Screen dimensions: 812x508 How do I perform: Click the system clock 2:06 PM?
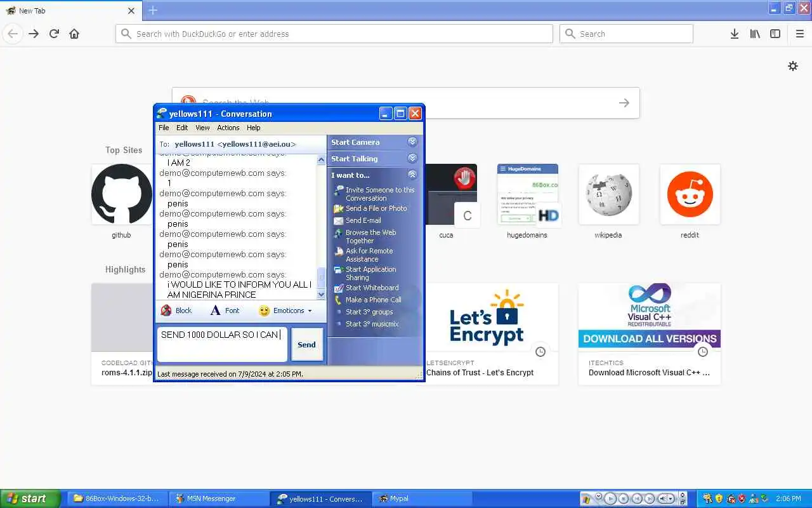[790, 499]
